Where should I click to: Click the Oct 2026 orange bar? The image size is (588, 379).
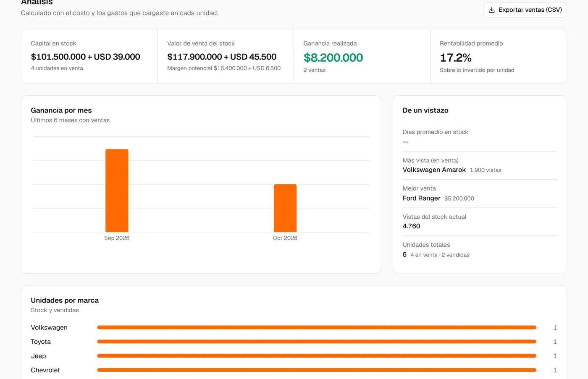coord(285,208)
